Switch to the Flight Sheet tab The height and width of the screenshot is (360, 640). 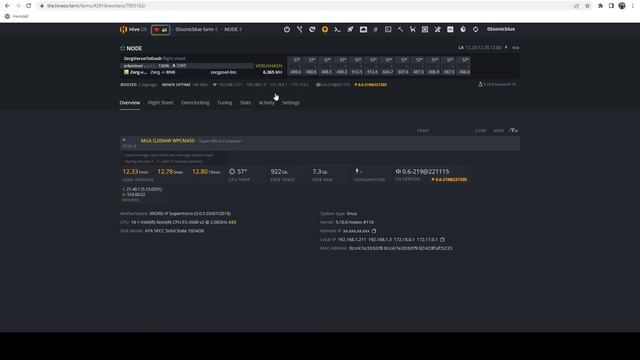pyautogui.click(x=160, y=103)
